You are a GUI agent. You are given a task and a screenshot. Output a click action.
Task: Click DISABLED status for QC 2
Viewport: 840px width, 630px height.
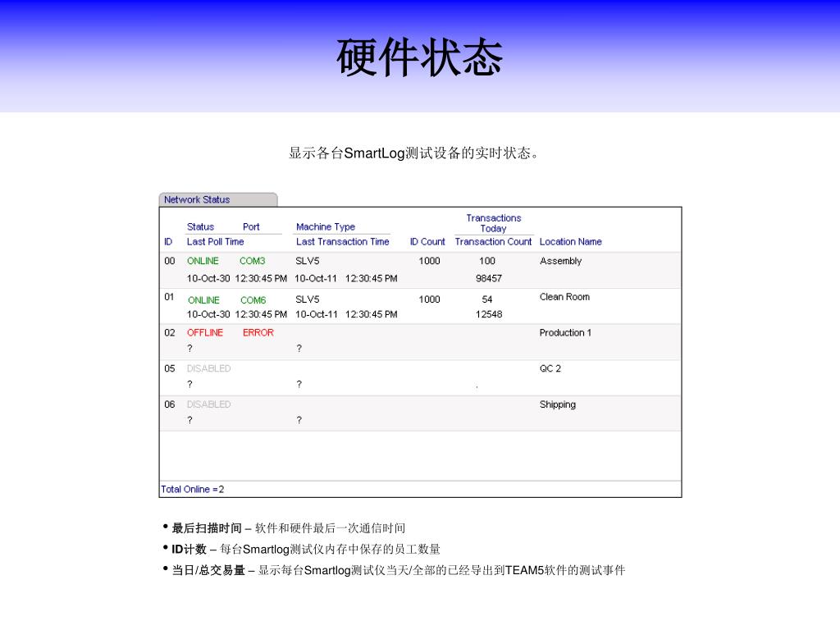pos(208,368)
